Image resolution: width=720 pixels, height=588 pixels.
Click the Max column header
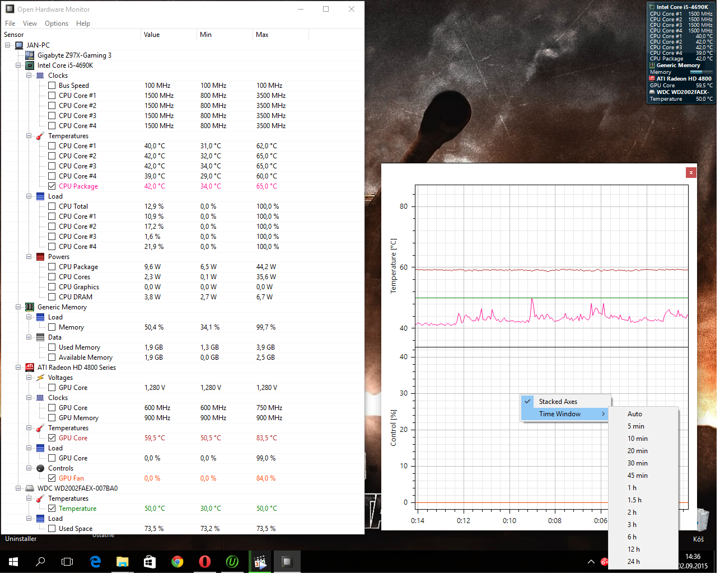(280, 35)
